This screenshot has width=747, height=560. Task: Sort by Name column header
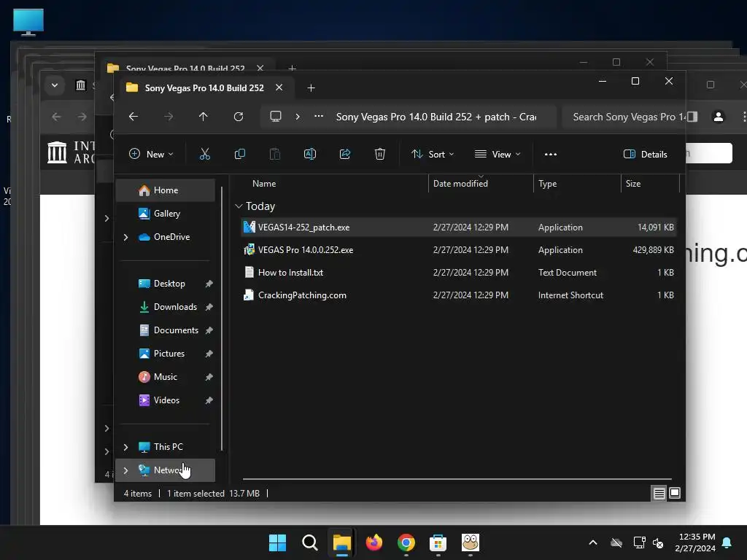coord(264,184)
